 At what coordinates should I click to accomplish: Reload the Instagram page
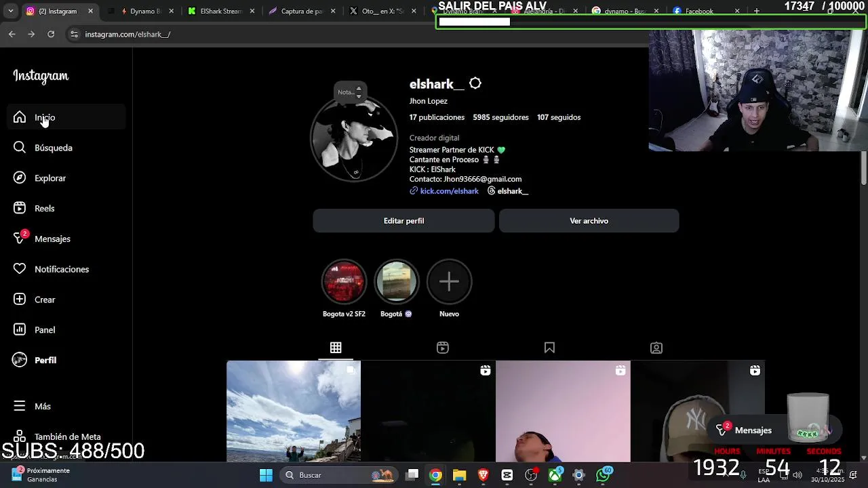[x=51, y=34]
